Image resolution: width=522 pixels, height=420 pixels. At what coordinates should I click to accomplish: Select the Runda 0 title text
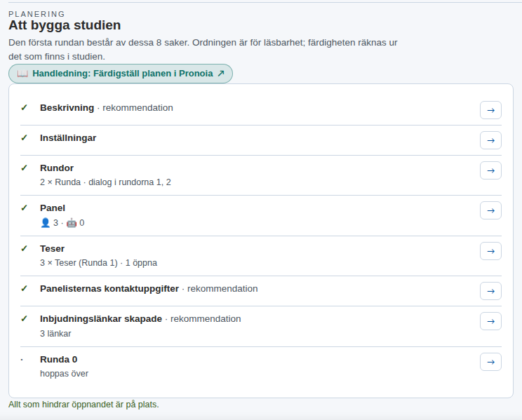click(x=58, y=360)
